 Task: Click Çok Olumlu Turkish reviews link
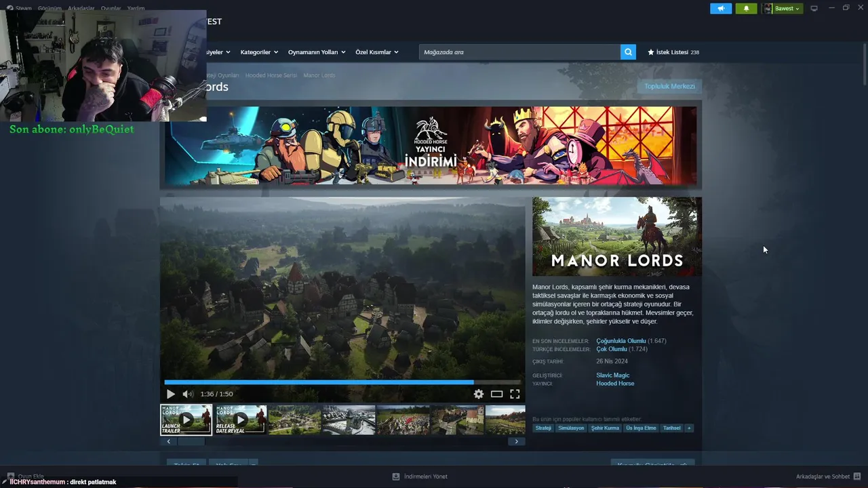click(x=612, y=349)
